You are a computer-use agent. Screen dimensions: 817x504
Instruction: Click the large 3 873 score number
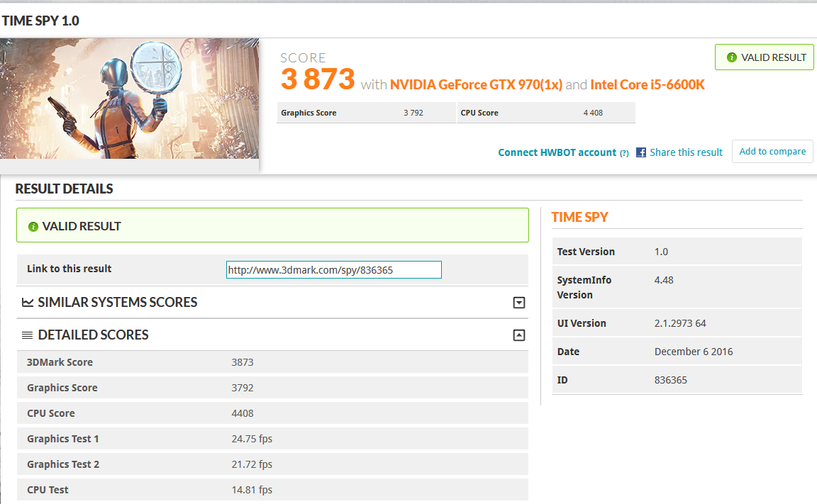(318, 79)
